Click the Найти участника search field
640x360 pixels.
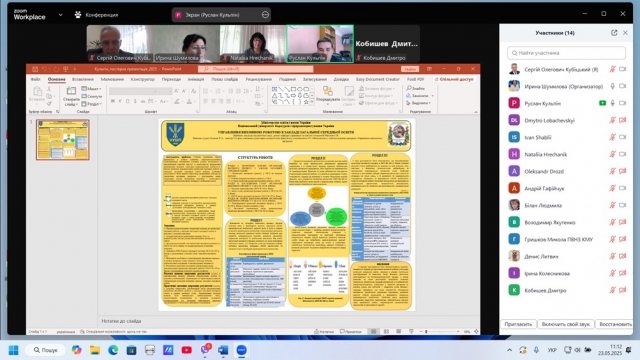tap(567, 53)
